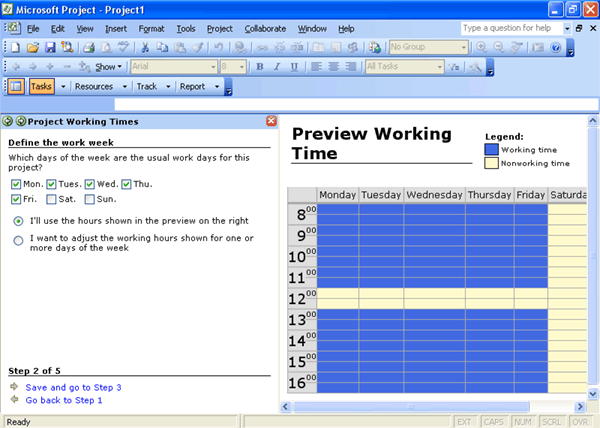Image resolution: width=600 pixels, height=428 pixels.
Task: Click the Paste clipboard icon
Action: [180, 47]
